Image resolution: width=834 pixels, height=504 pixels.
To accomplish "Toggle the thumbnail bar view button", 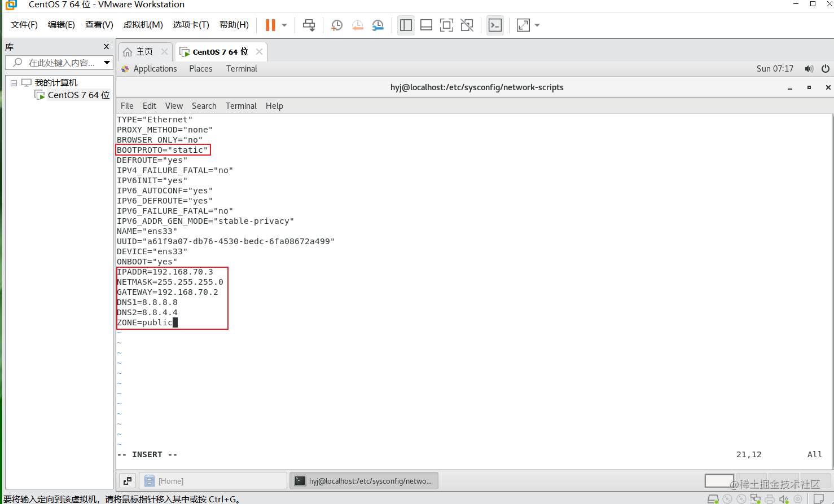I will click(427, 25).
